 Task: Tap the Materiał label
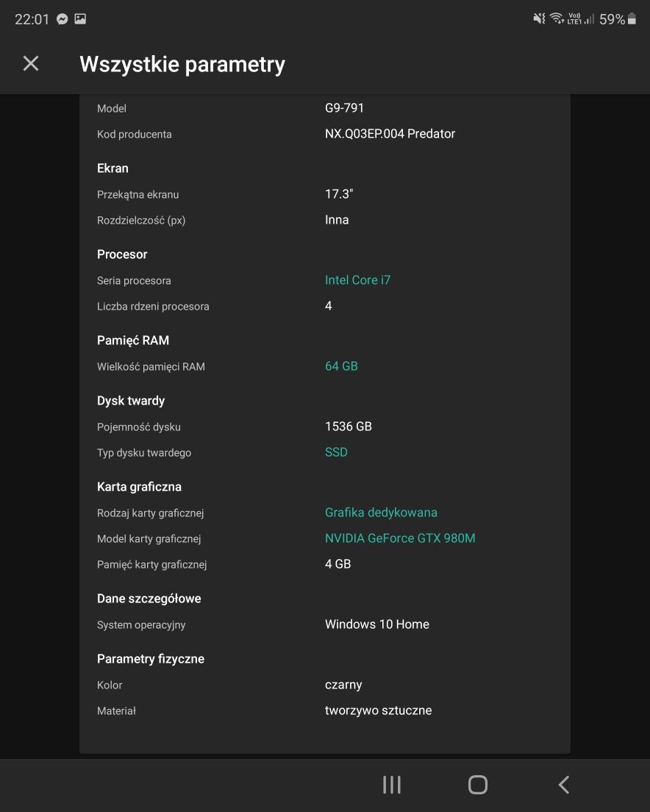[x=116, y=711]
